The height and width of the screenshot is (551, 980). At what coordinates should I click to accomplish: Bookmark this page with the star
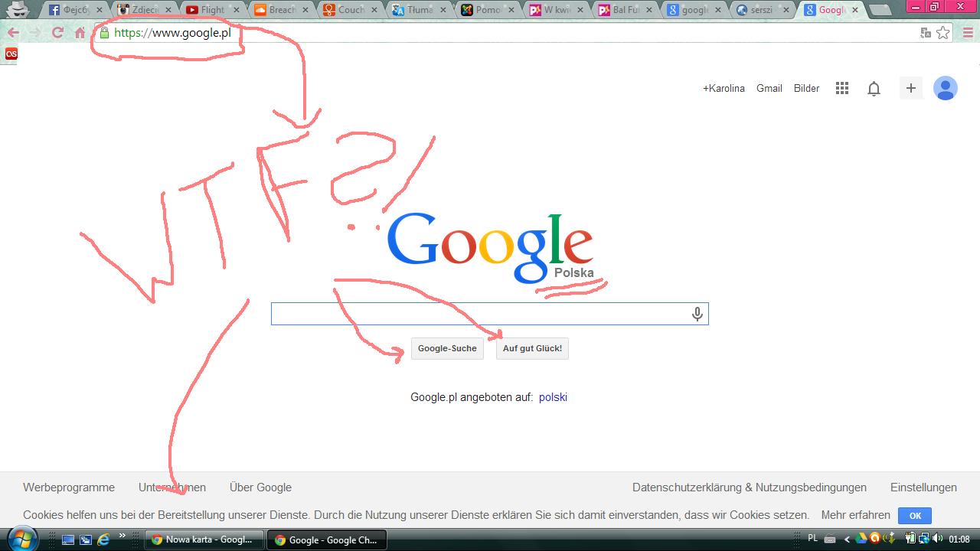coord(943,33)
